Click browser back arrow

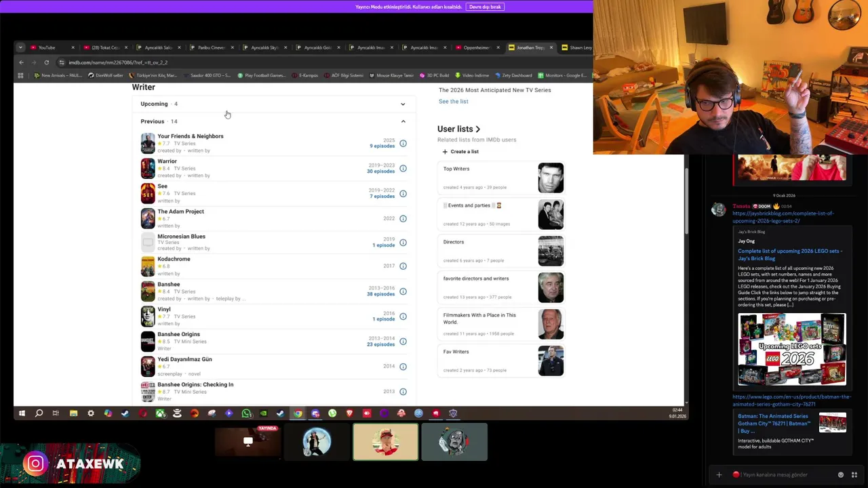(21, 62)
